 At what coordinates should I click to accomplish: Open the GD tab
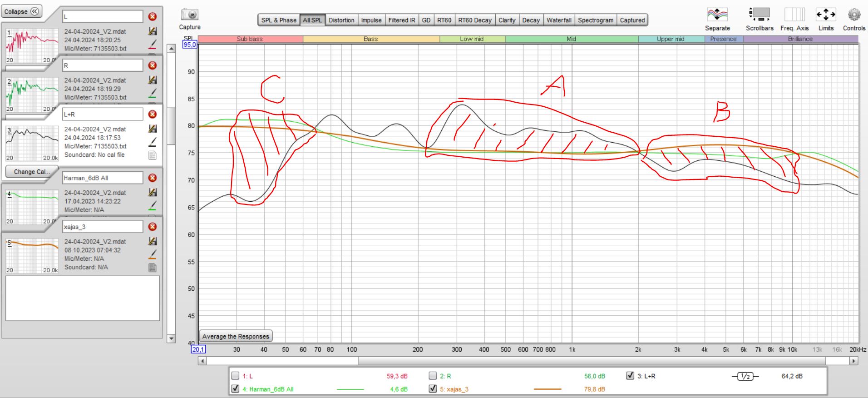(x=426, y=20)
